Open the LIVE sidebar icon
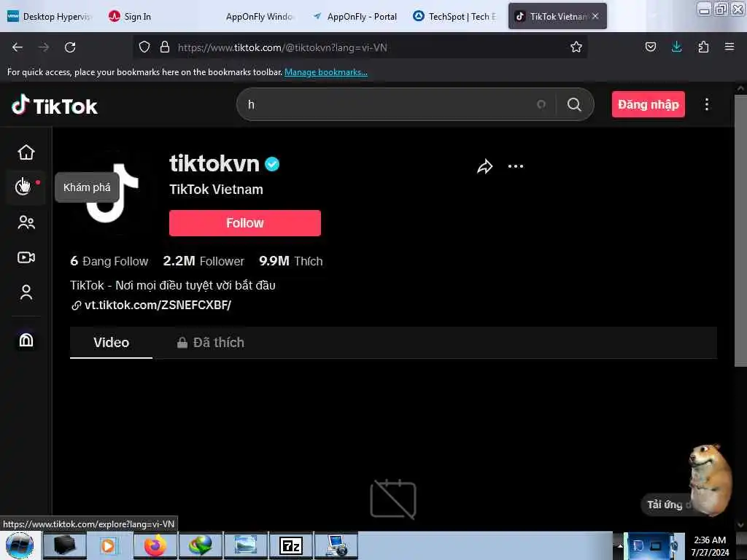 point(26,257)
